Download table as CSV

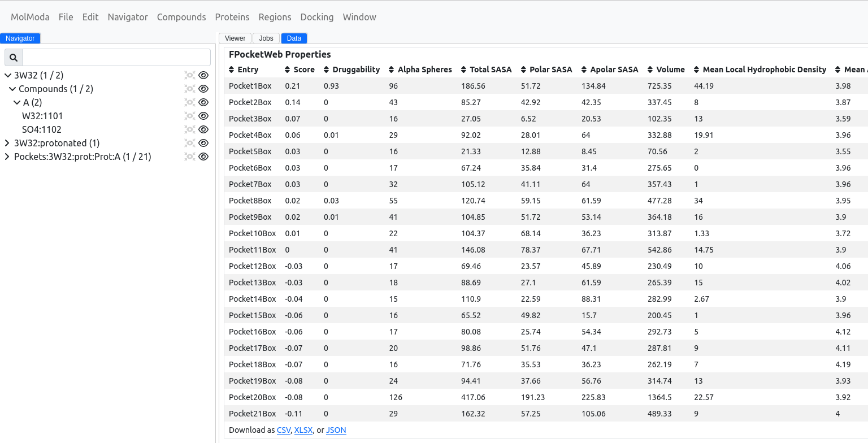[x=283, y=430]
